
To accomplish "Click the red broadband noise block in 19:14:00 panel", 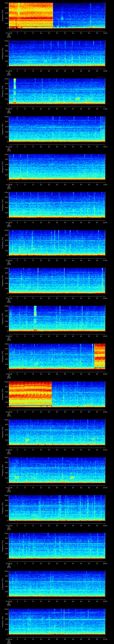I will (x=31, y=16).
